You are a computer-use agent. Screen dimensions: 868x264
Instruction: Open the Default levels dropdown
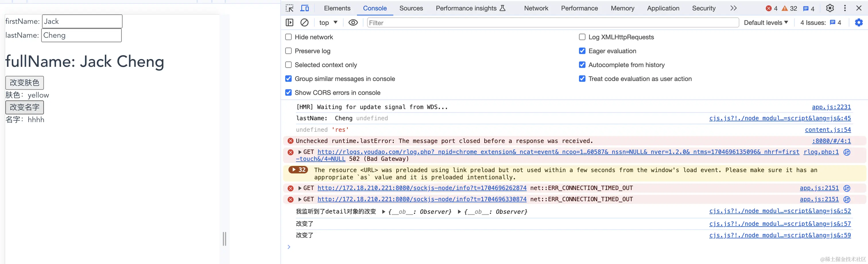pyautogui.click(x=766, y=23)
